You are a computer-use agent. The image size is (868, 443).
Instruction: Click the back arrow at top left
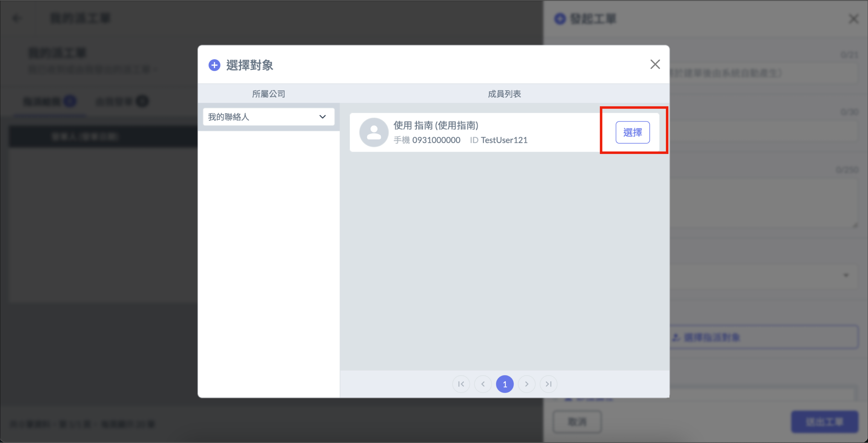click(17, 18)
